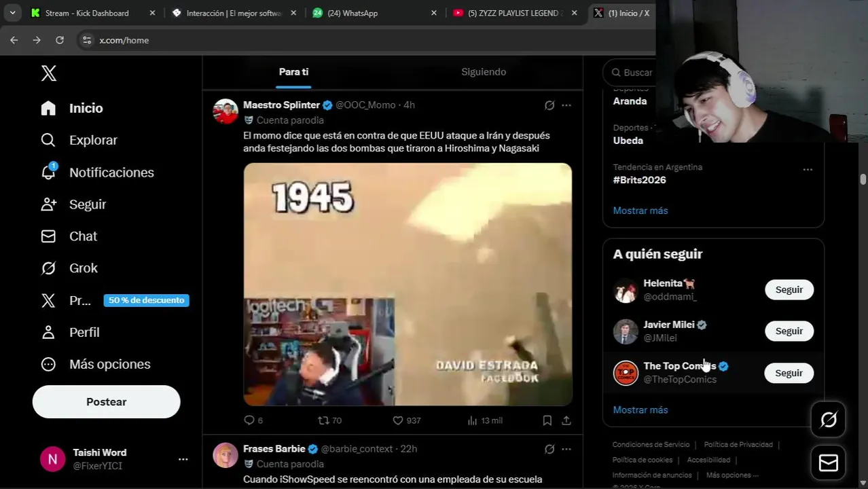Show more suggestions under A quién seguir
Viewport: 868px width, 489px height.
(640, 410)
